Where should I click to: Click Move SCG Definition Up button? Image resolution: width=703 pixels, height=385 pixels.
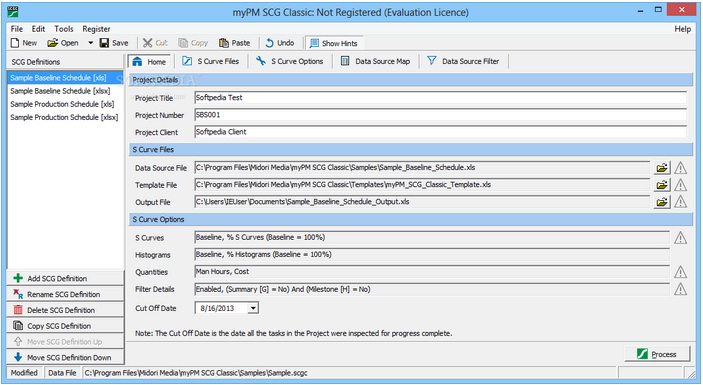tap(65, 342)
